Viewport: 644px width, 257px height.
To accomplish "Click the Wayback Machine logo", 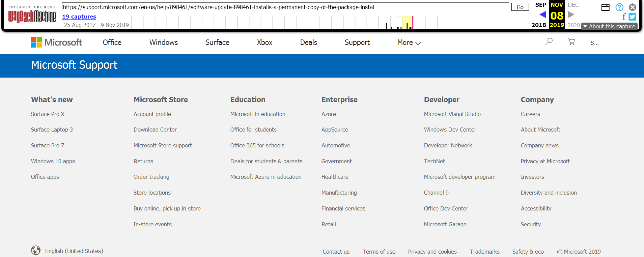I will [x=32, y=15].
